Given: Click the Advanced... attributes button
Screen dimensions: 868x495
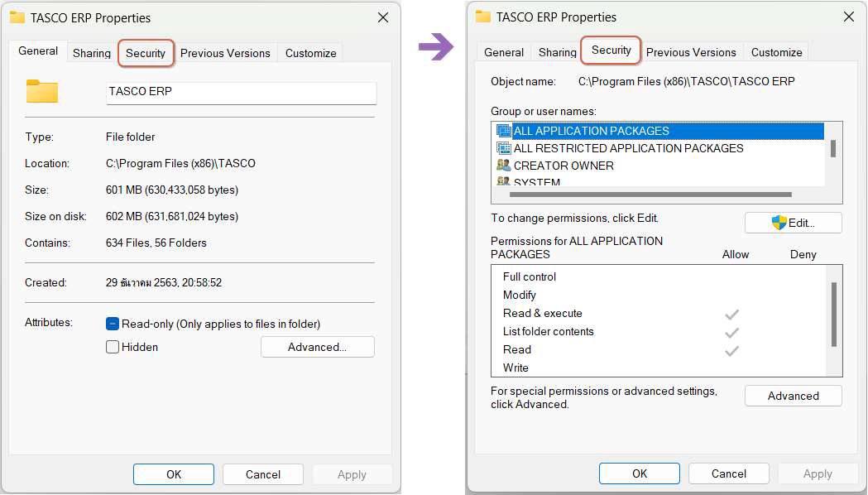Looking at the screenshot, I should point(317,347).
